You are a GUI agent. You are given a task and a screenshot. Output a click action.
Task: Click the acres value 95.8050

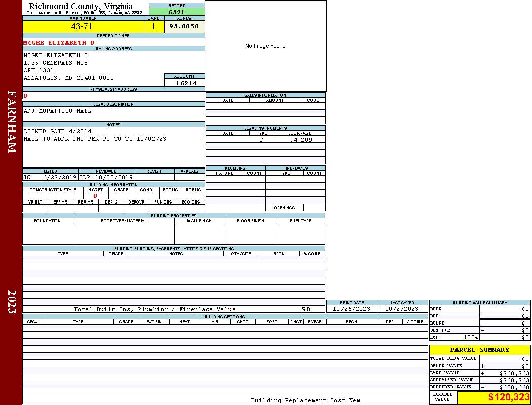click(x=184, y=27)
